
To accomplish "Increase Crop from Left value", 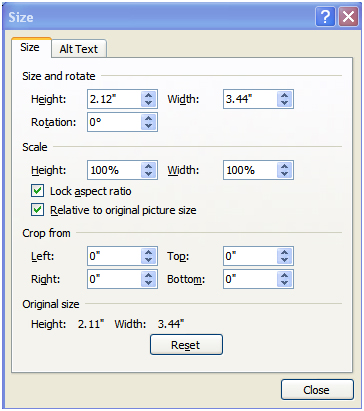I will (x=149, y=252).
